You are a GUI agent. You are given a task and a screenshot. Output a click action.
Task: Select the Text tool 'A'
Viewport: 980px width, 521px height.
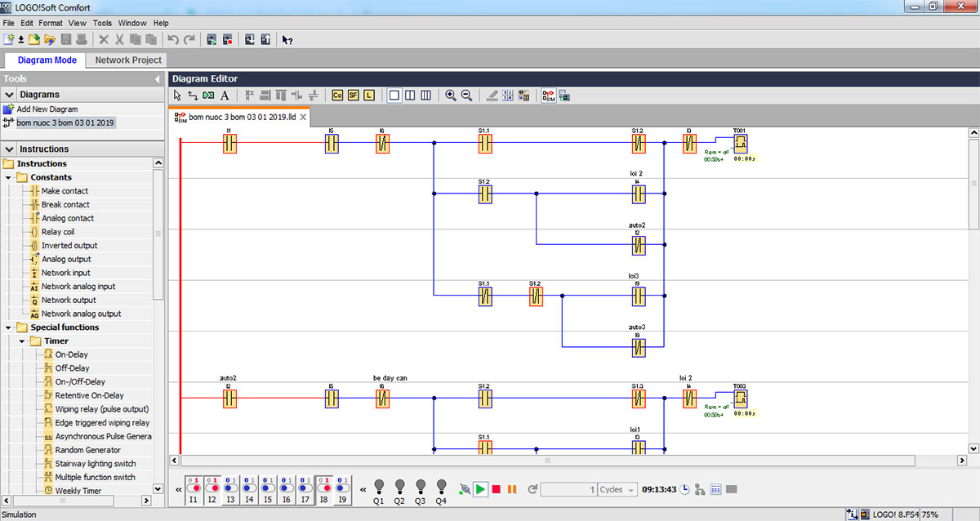(x=225, y=96)
